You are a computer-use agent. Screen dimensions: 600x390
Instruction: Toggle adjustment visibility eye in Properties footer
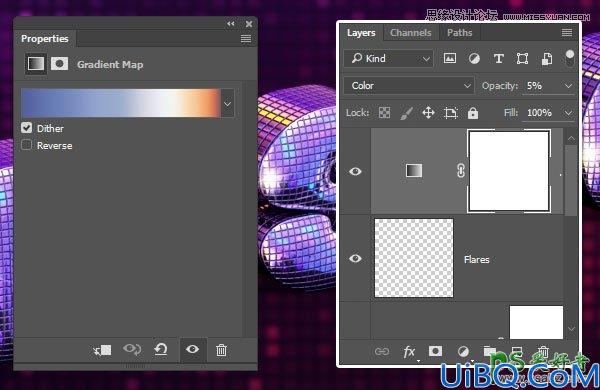[x=192, y=349]
